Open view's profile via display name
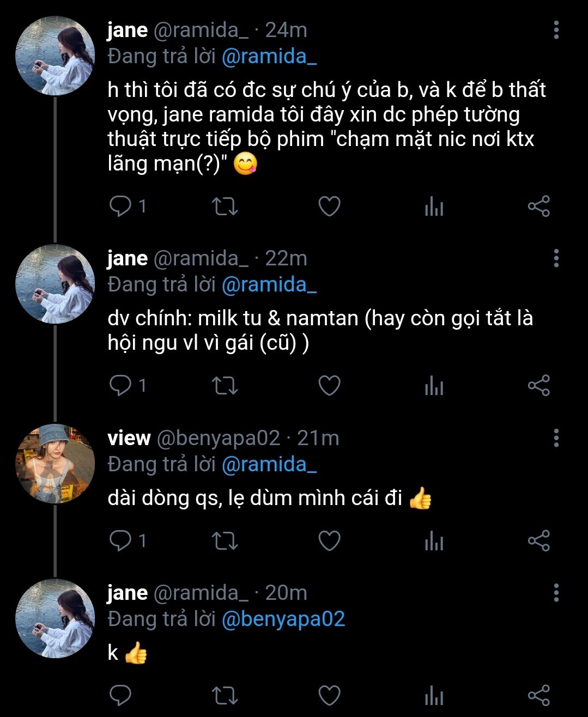This screenshot has width=588, height=717. pos(129,438)
